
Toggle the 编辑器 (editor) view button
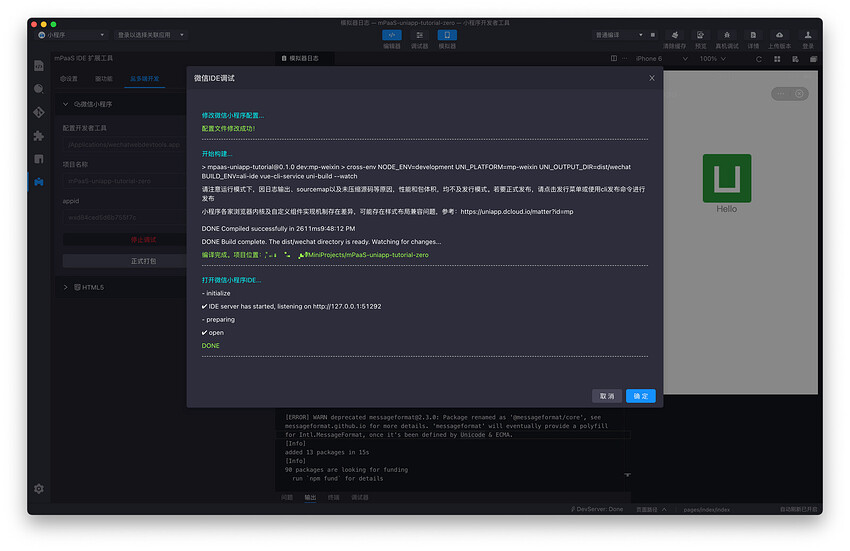392,35
